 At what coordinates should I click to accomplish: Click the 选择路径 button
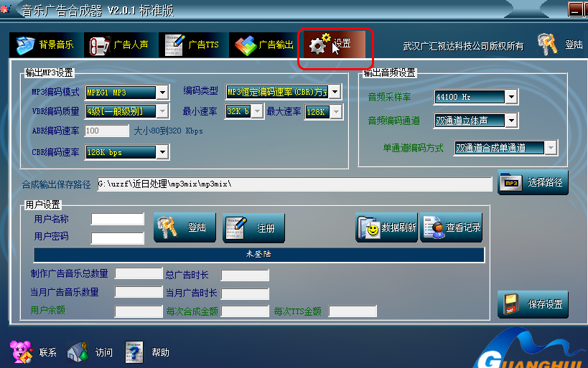point(533,182)
